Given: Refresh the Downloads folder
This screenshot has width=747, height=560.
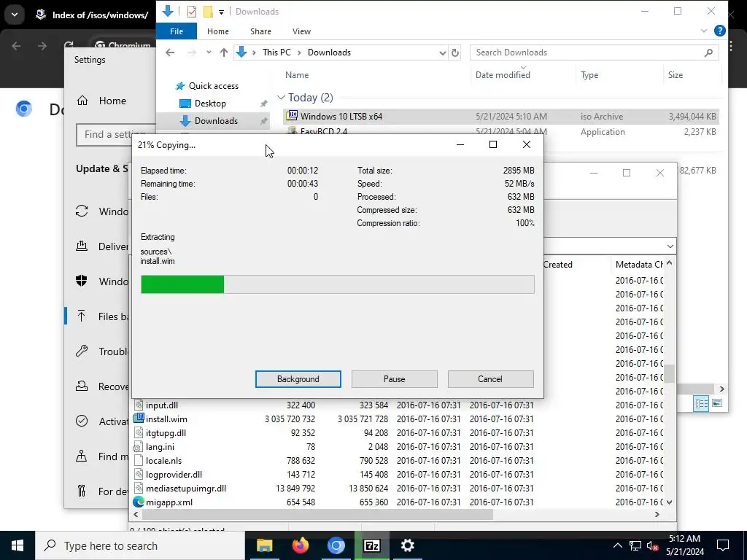Looking at the screenshot, I should (x=455, y=52).
